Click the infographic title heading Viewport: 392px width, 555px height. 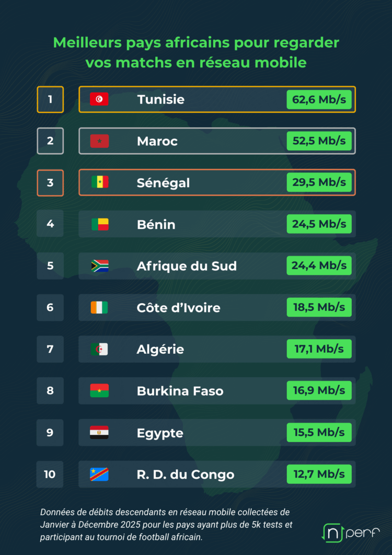pos(196,52)
